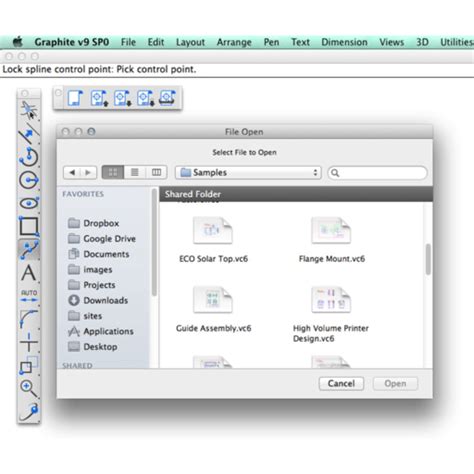Select Flange Mount.vc6 file
Screen dimensions: 474x474
point(332,240)
